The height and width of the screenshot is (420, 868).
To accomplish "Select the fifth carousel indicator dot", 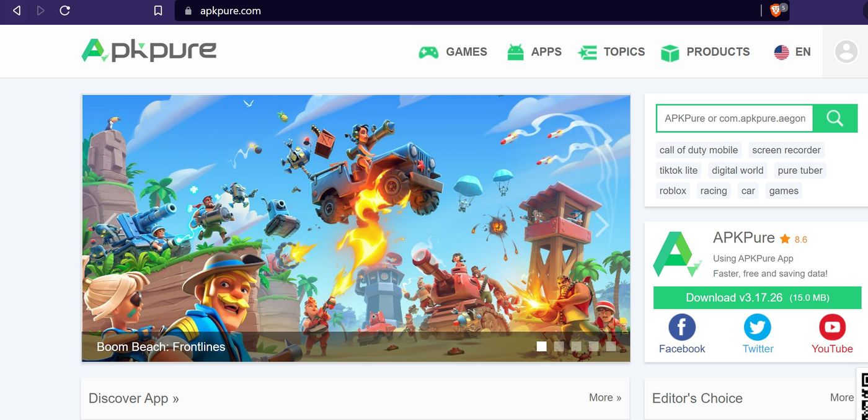I will pyautogui.click(x=611, y=346).
